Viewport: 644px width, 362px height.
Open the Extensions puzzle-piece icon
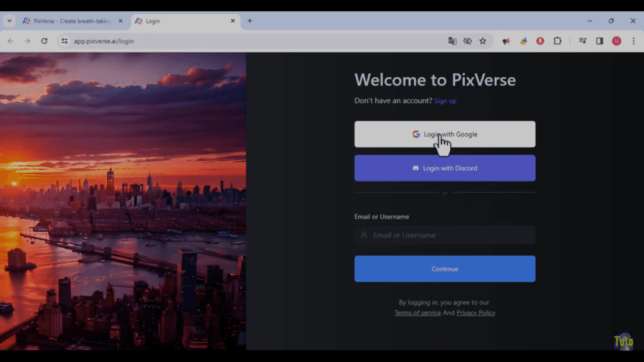[558, 40]
